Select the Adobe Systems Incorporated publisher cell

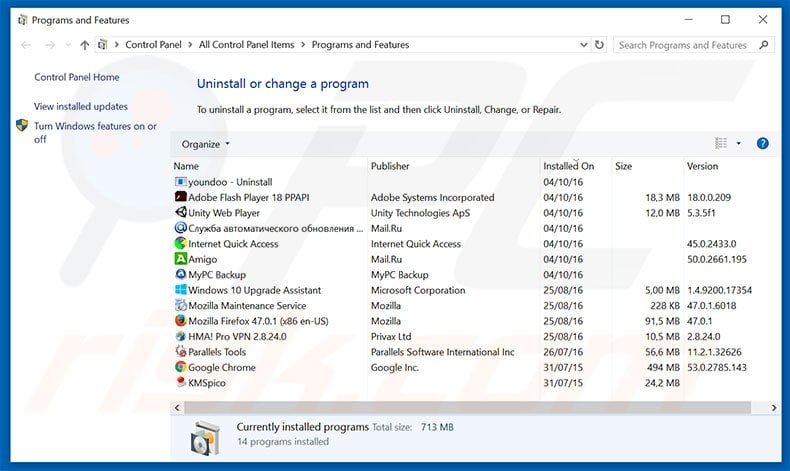coord(432,197)
